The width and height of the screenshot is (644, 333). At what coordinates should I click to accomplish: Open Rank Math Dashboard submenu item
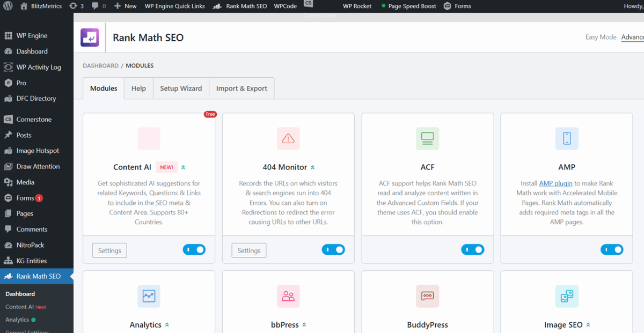(x=20, y=294)
